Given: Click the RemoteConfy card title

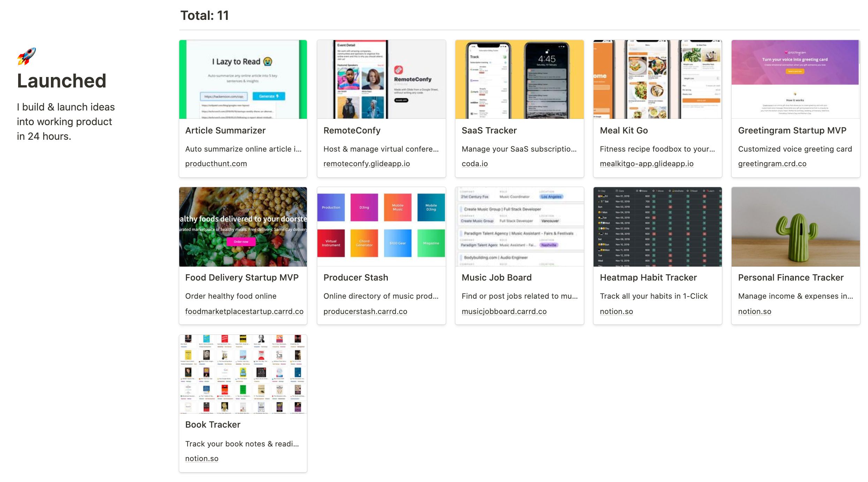Looking at the screenshot, I should tap(352, 130).
